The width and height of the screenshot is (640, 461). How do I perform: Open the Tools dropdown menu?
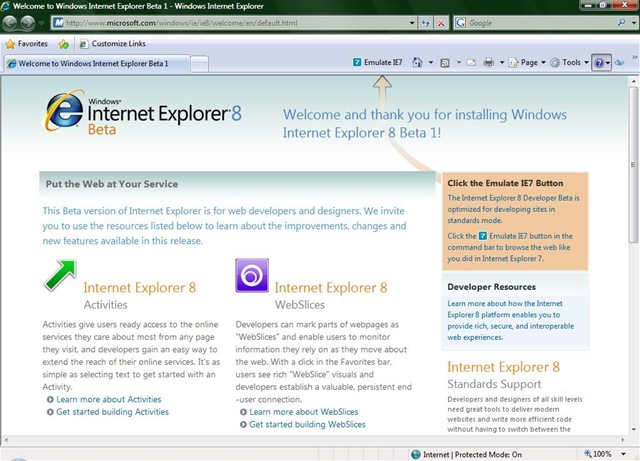click(570, 63)
